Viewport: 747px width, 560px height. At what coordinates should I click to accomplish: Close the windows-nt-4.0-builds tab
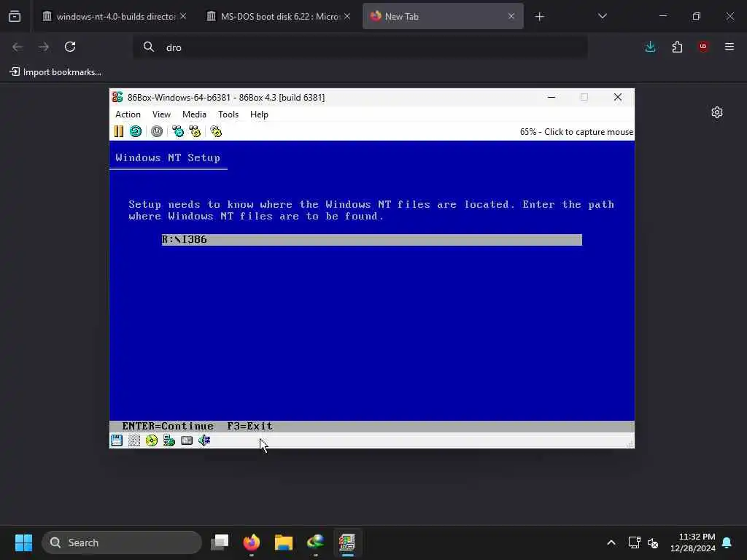pyautogui.click(x=183, y=16)
